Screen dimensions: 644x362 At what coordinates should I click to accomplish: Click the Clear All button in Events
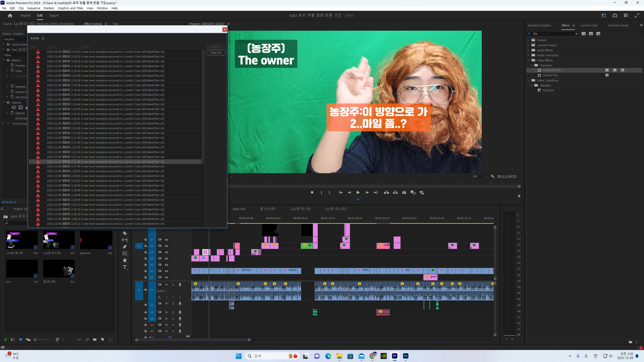click(216, 53)
